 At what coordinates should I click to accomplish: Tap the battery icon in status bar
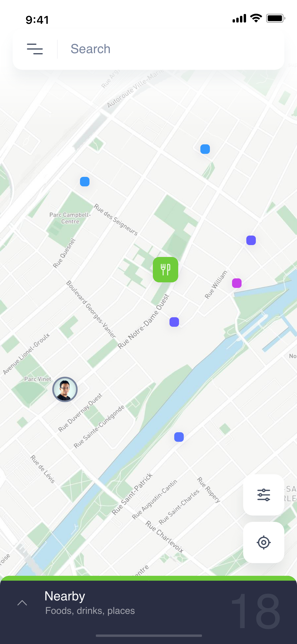(276, 18)
